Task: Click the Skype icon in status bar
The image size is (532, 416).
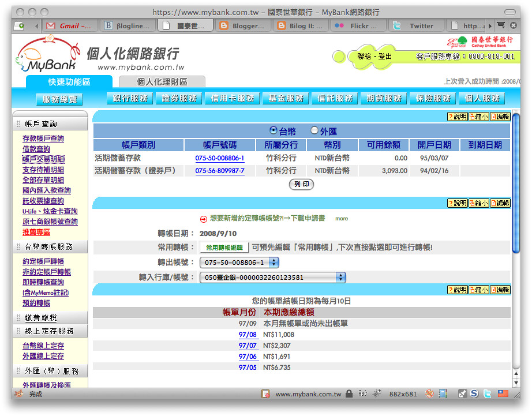Action: 474,394
